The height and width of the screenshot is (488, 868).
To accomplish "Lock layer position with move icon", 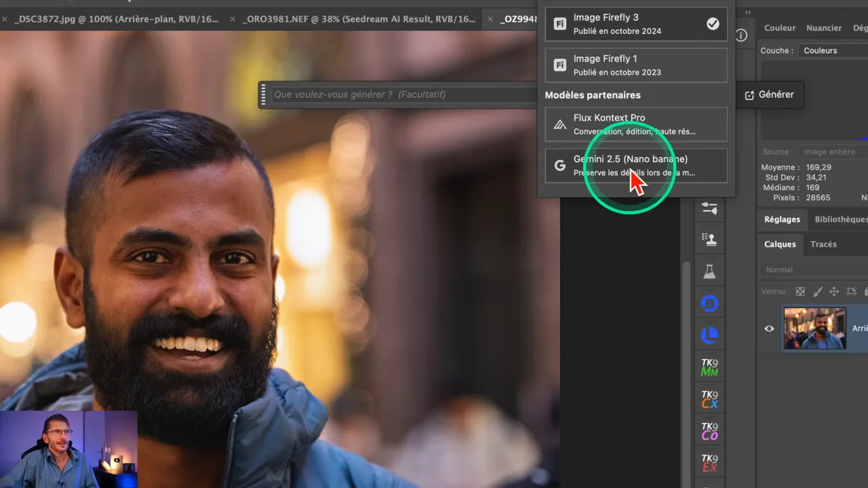I will (x=834, y=291).
